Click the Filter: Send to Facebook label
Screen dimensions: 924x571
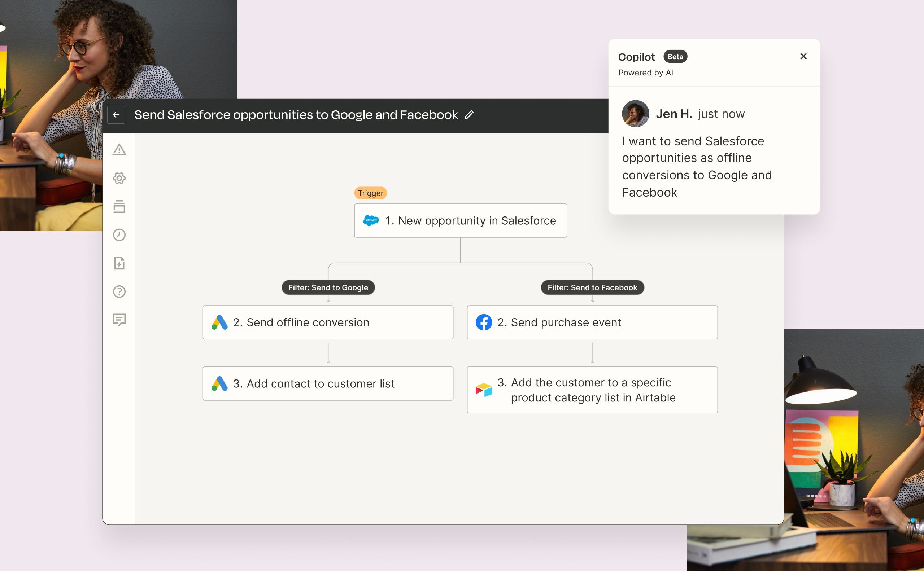[592, 287]
